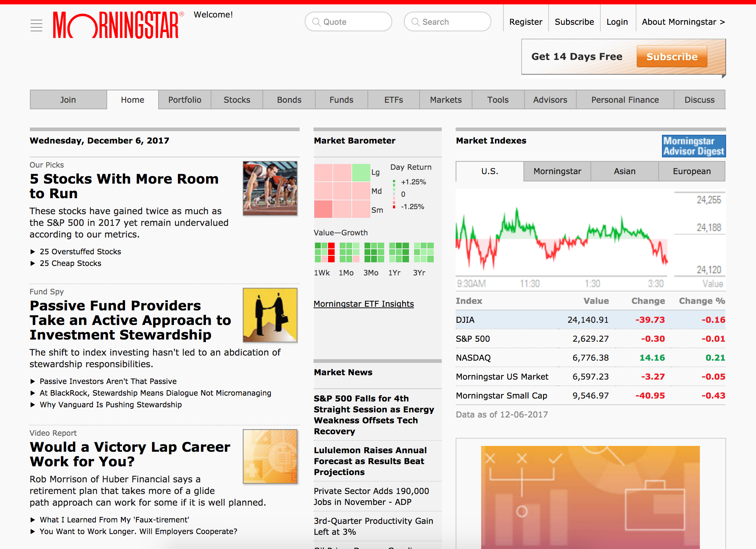Open the Join tab
Screen dimensions: 756x549
[x=68, y=100]
